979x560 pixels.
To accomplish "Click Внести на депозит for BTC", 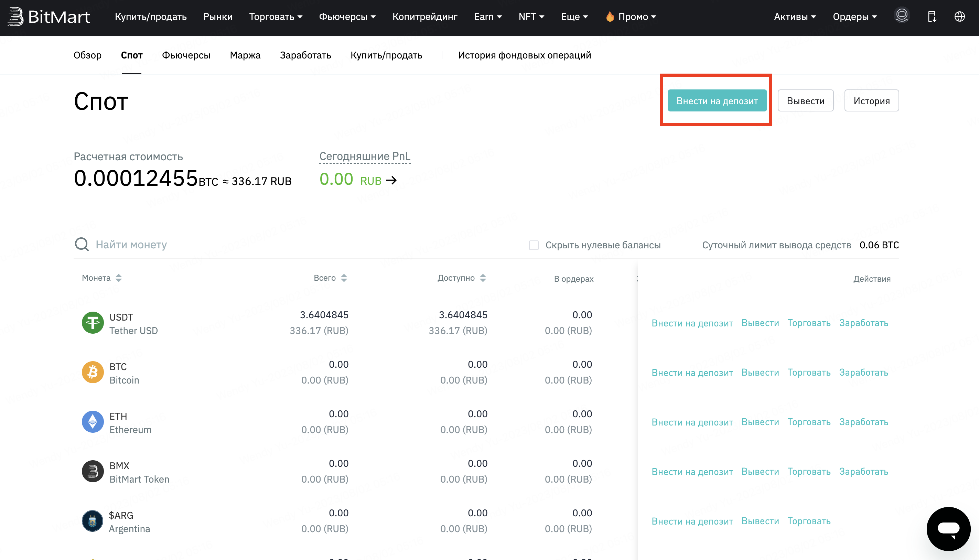I will pos(692,373).
